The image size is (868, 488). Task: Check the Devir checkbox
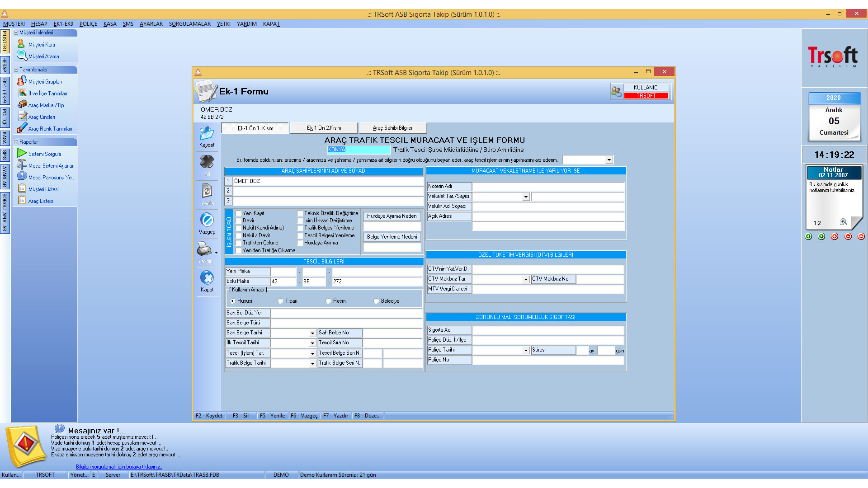tap(239, 221)
